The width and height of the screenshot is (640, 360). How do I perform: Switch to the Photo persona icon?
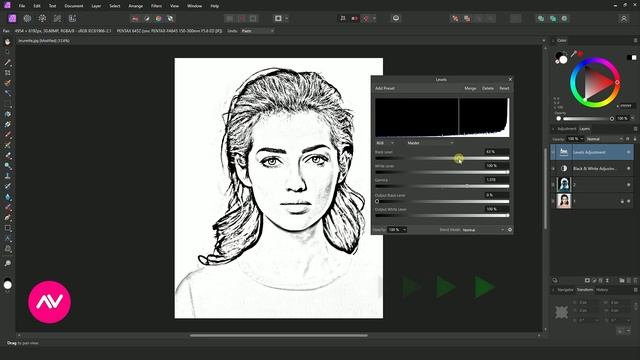click(x=12, y=18)
